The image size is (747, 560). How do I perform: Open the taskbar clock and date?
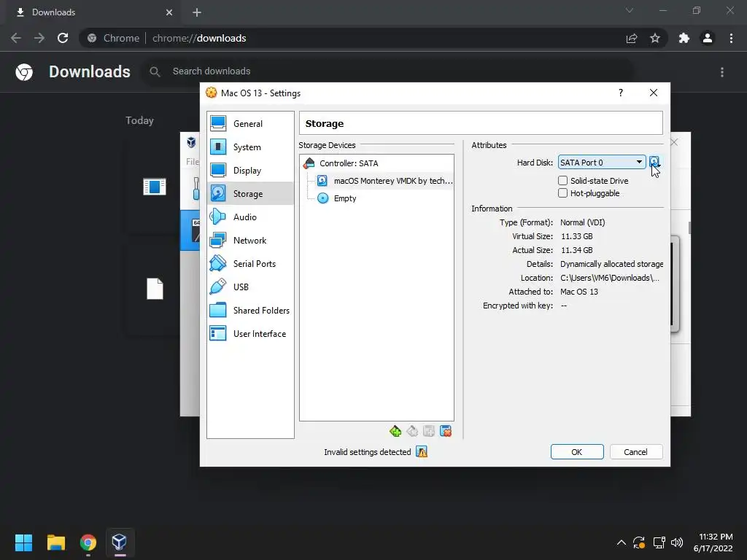713,542
